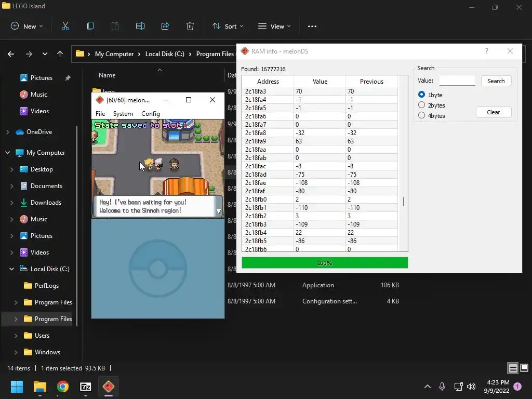
Task: Open the System menu in melonDS
Action: pyautogui.click(x=123, y=114)
